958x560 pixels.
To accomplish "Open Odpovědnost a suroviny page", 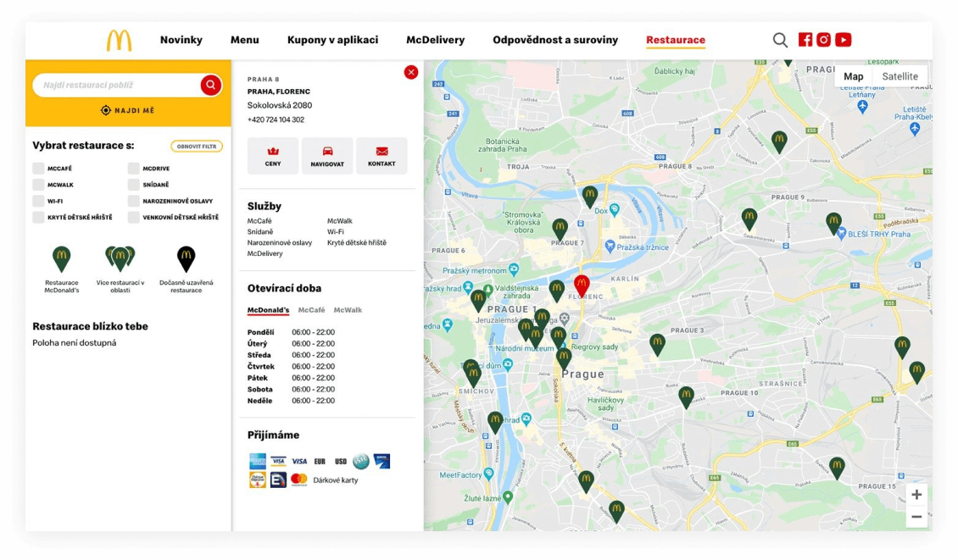I will (x=555, y=40).
